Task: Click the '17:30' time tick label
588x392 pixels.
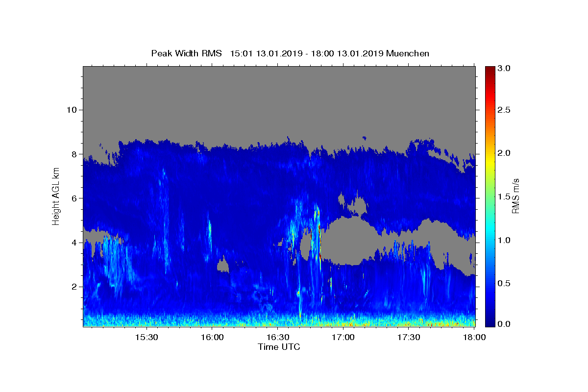Action: point(409,337)
